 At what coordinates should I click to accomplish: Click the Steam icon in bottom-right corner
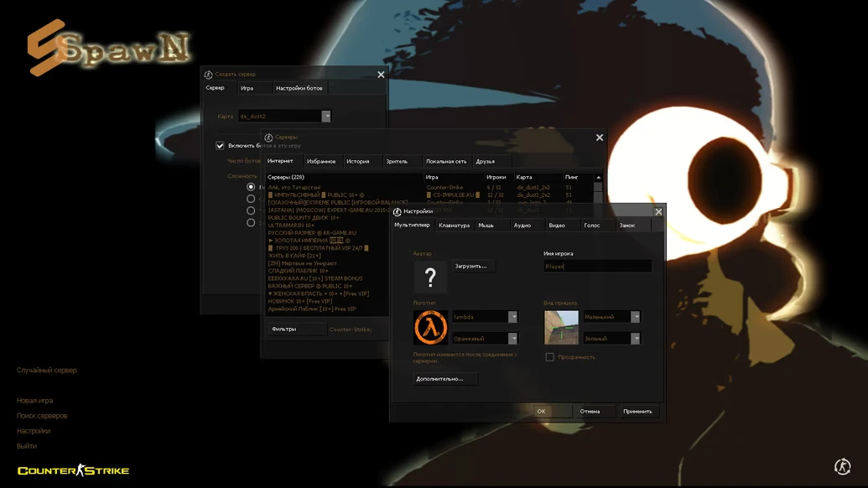pyautogui.click(x=842, y=466)
